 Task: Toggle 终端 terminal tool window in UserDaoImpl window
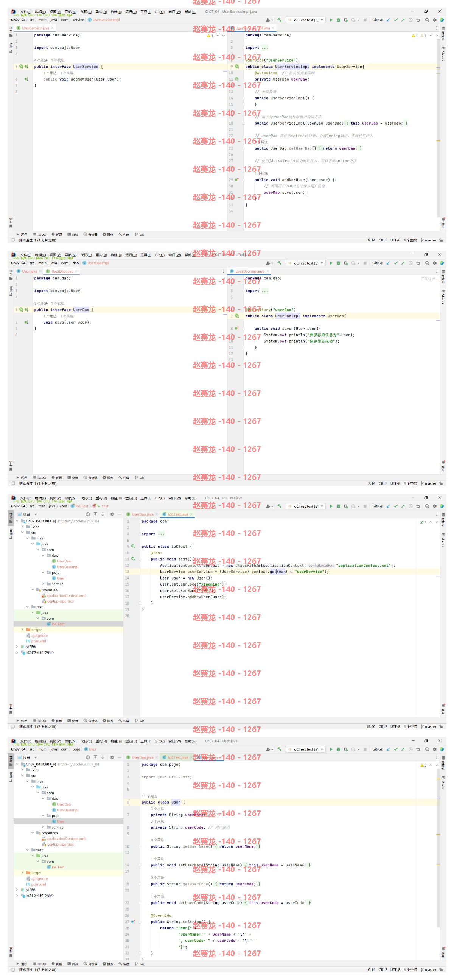click(73, 477)
